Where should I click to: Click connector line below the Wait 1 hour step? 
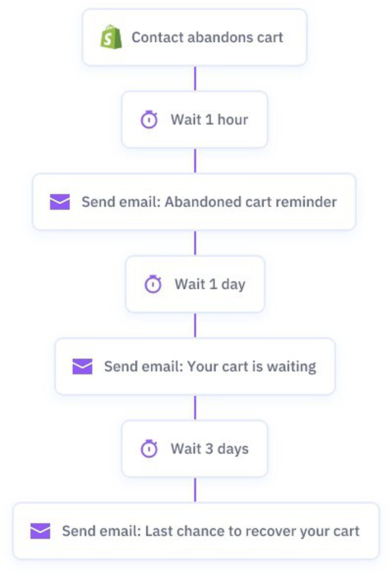(x=195, y=161)
